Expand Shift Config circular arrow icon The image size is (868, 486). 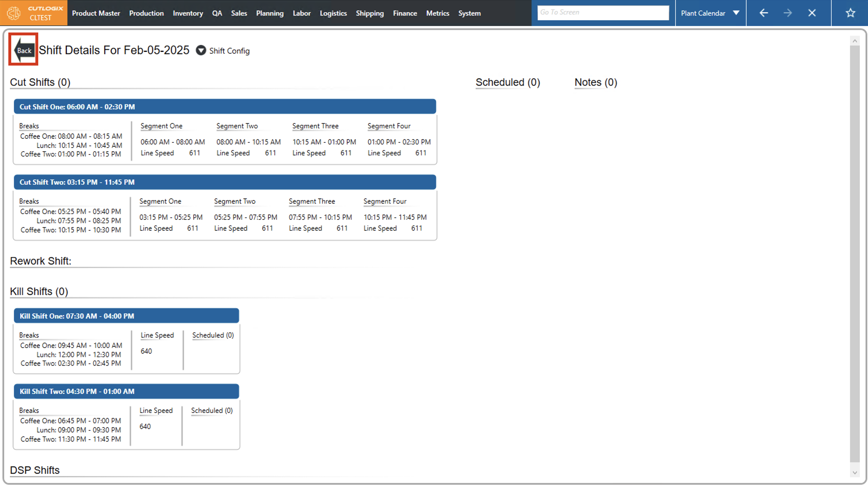click(x=201, y=50)
